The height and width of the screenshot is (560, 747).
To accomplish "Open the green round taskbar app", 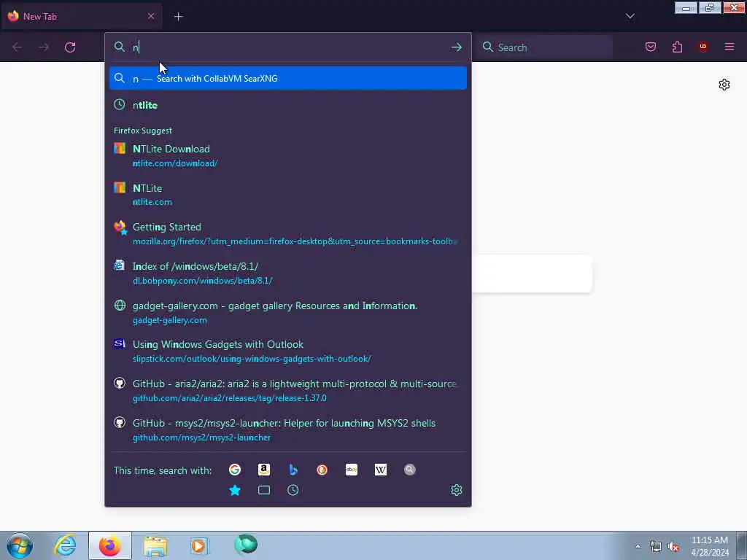I will click(246, 545).
